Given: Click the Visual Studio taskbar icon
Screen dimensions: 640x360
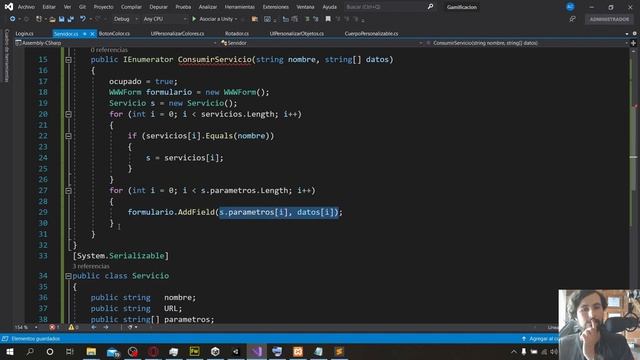Looking at the screenshot, I should click(x=257, y=351).
